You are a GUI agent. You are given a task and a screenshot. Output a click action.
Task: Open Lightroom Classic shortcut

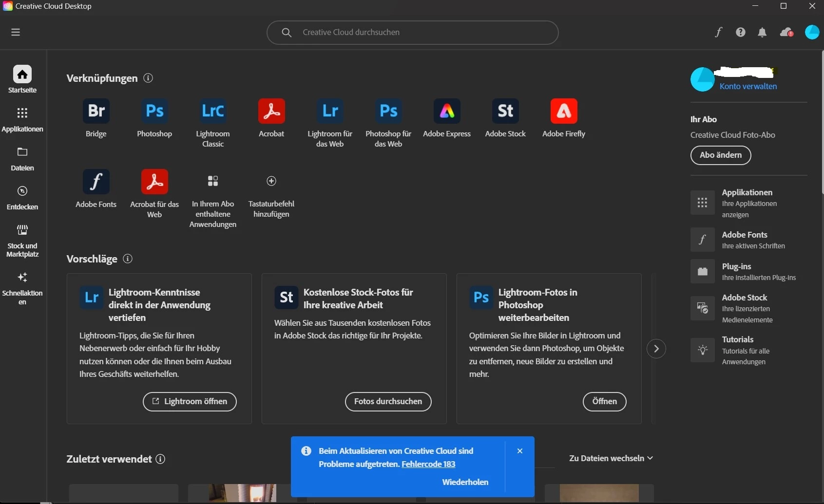point(213,111)
